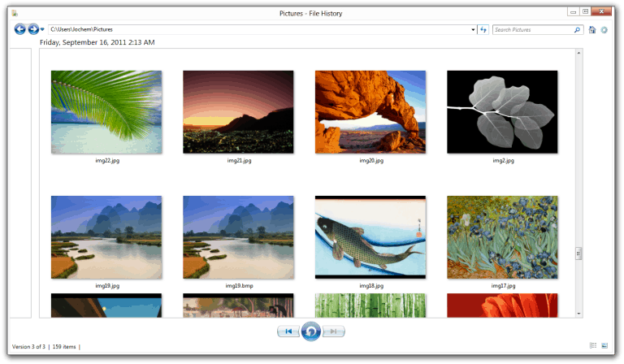Image resolution: width=624 pixels, height=364 pixels.
Task: Click the scrollbar down arrow
Action: 578,314
